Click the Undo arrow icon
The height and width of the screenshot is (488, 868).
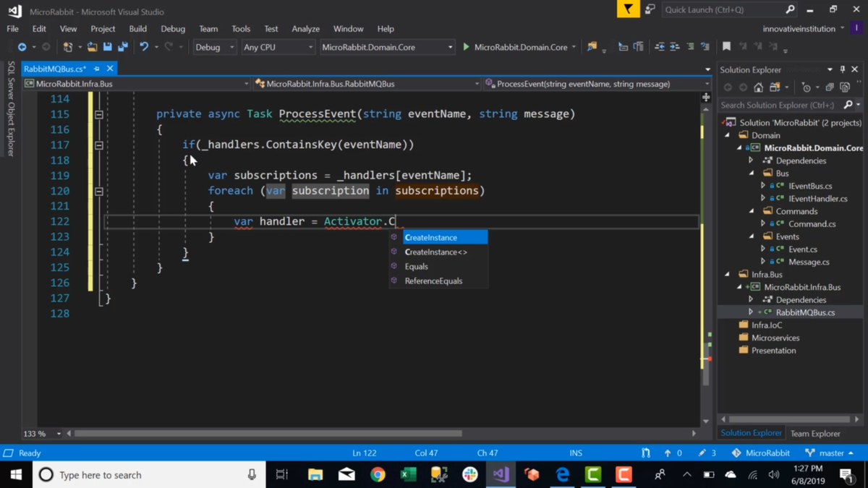pos(144,47)
